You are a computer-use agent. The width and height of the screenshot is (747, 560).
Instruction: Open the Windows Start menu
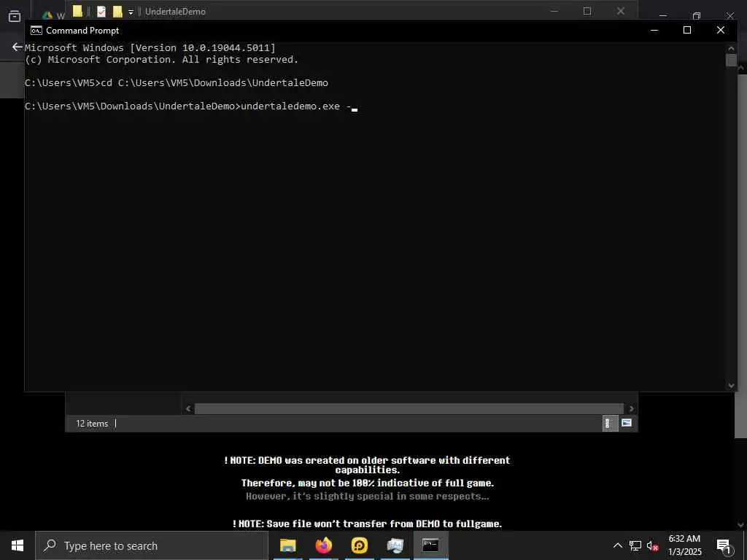click(x=18, y=545)
